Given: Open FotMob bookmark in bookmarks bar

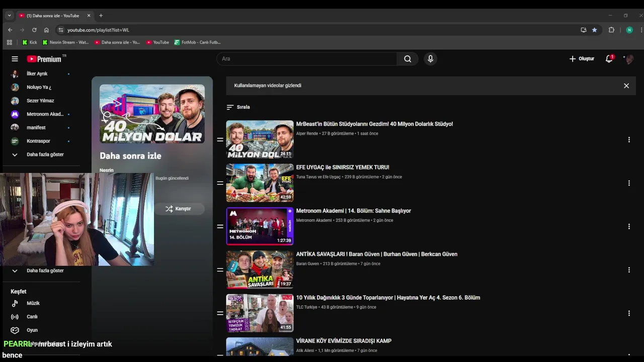Looking at the screenshot, I should click(198, 42).
